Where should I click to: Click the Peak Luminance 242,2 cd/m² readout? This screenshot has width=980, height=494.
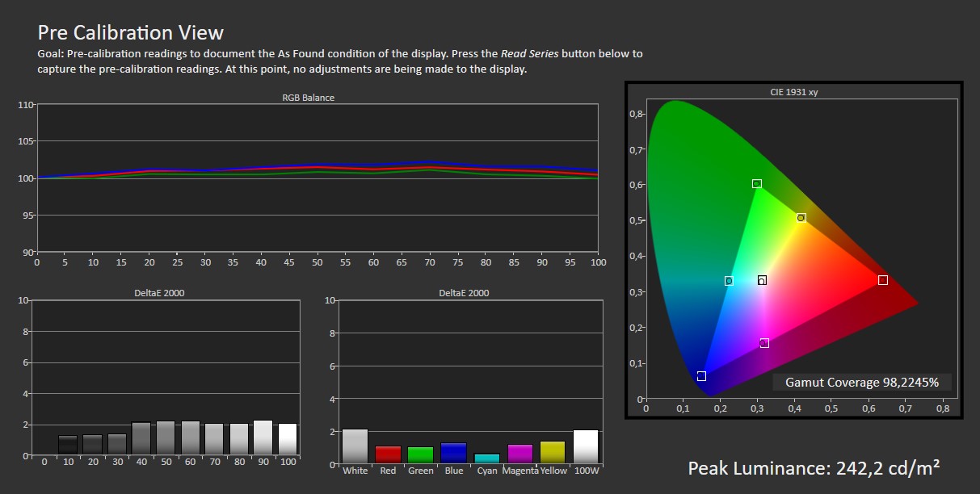[814, 468]
